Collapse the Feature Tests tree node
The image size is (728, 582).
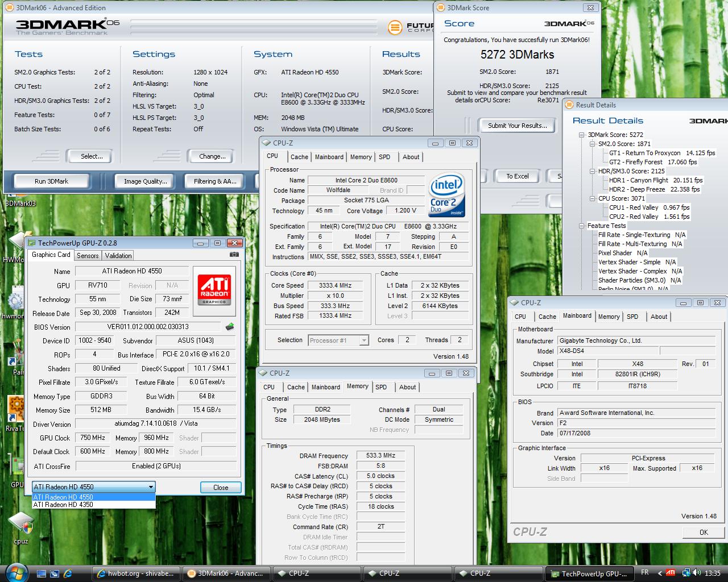[x=582, y=226]
